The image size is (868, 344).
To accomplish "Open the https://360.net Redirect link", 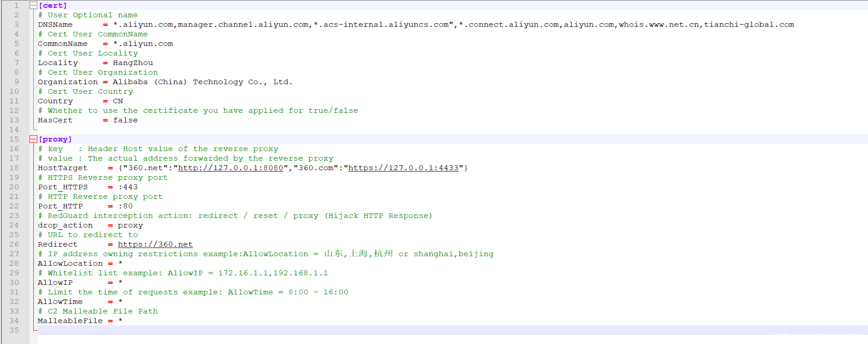I will (155, 244).
